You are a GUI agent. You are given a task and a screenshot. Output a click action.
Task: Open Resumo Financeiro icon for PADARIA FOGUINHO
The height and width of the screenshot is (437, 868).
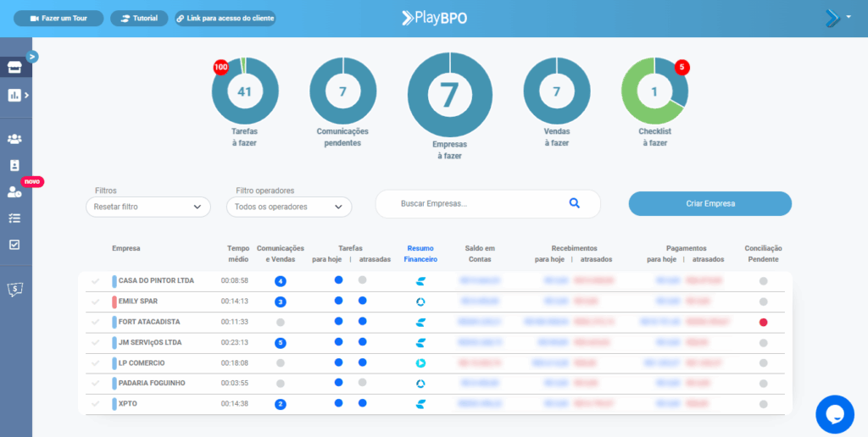420,384
